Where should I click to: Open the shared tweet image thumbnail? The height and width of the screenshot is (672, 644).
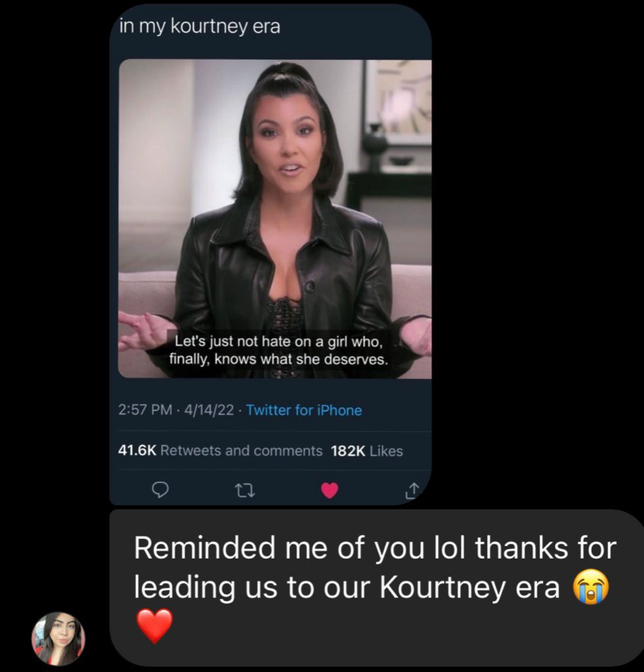coord(274,218)
